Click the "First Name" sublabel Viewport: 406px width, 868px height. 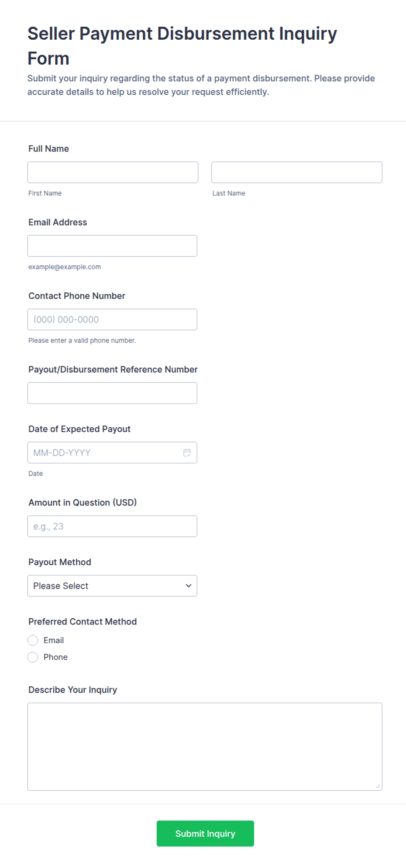pyautogui.click(x=45, y=193)
